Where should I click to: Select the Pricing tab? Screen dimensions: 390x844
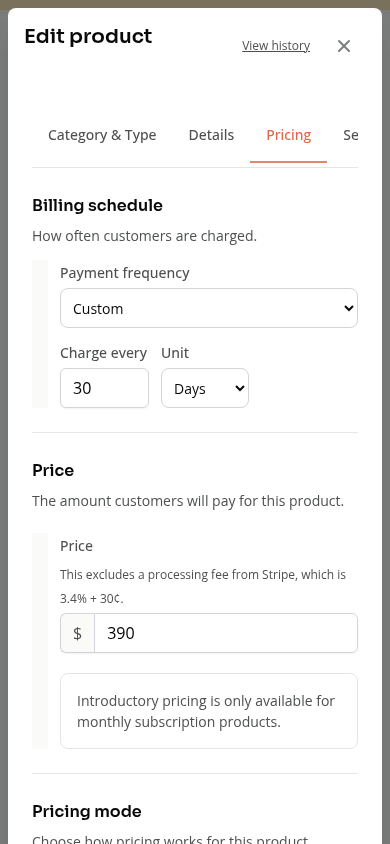[x=288, y=135]
